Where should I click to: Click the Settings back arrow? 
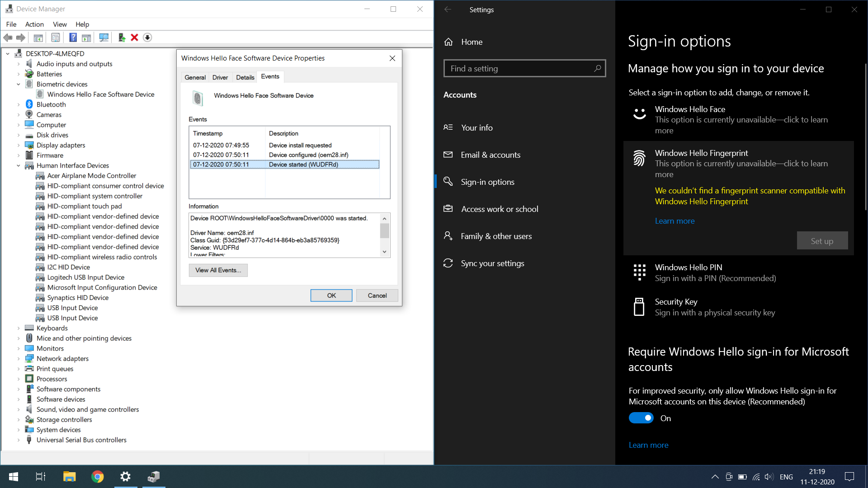pos(448,9)
